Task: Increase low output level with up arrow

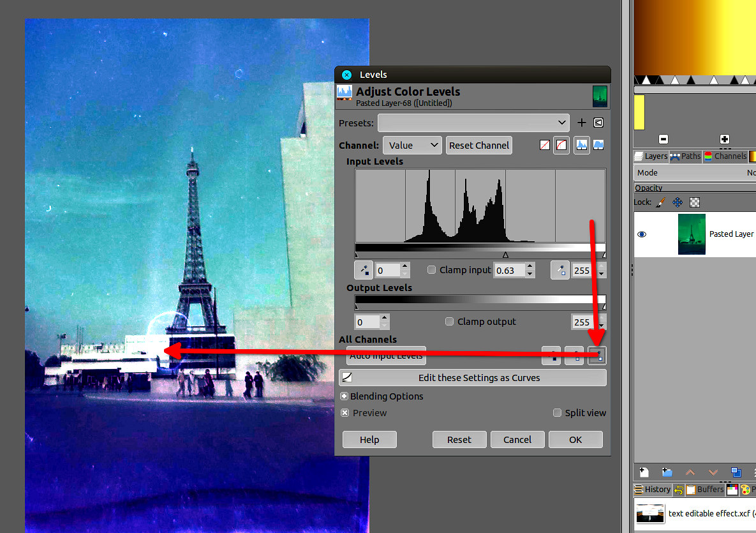Action: coord(384,317)
